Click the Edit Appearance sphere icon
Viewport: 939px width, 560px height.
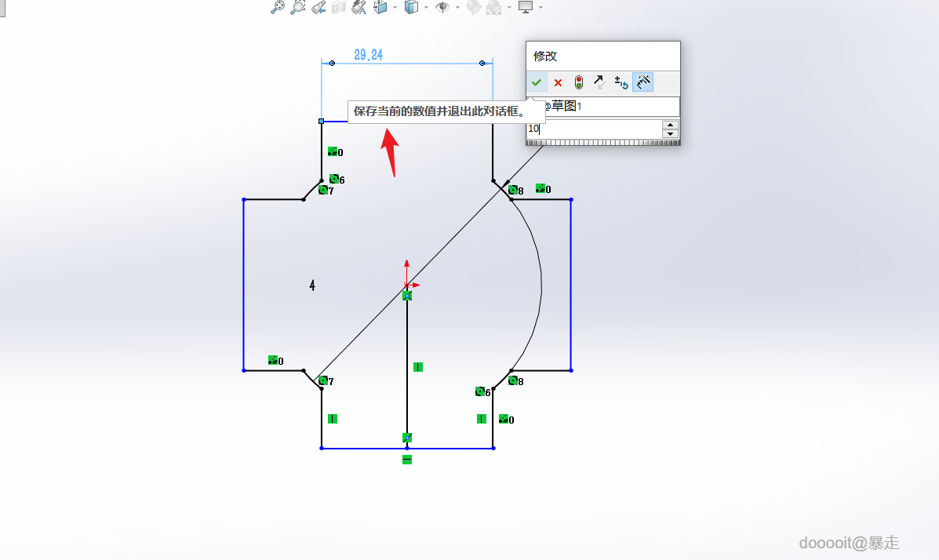[x=474, y=7]
